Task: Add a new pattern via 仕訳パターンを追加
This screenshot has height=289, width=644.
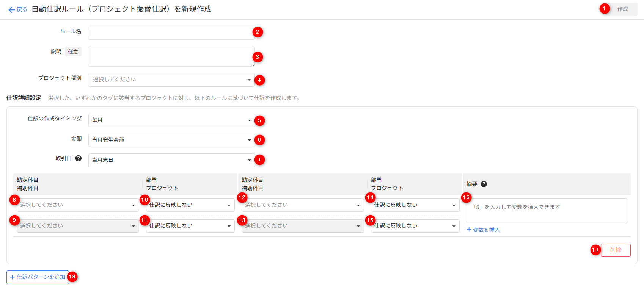Action: point(38,277)
